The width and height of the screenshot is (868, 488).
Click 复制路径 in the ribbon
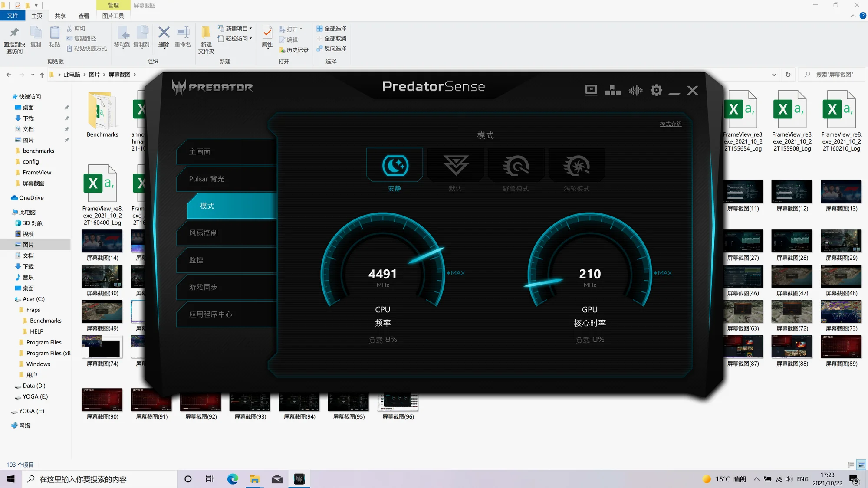pos(81,39)
